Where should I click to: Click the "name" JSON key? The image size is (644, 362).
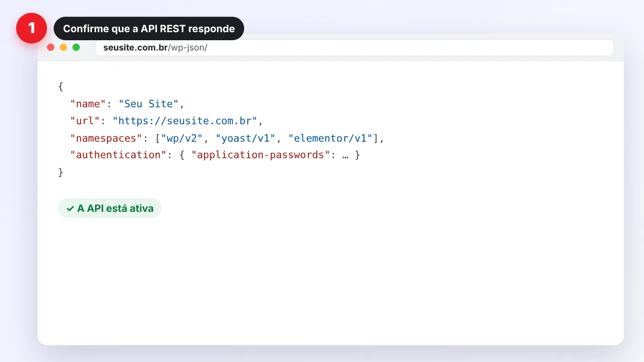point(88,104)
